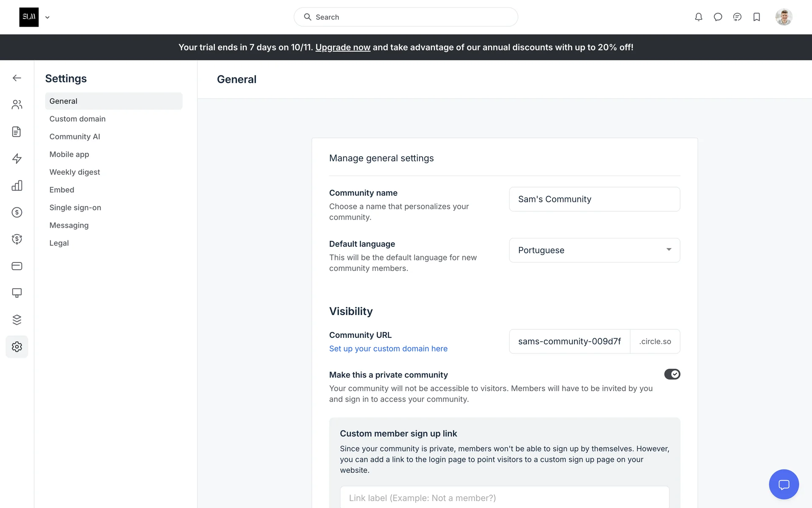Screen dimensions: 812x508
Task: Disable the private community toggle
Action: (x=672, y=374)
